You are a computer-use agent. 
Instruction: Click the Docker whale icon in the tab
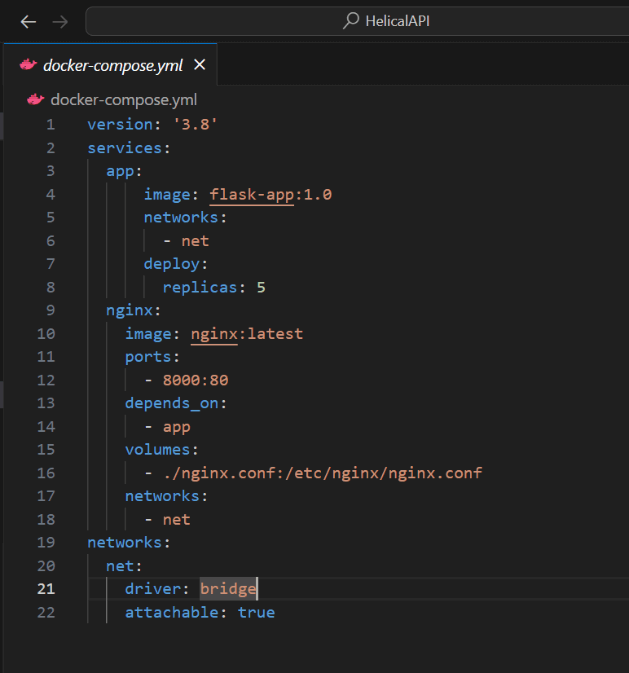pyautogui.click(x=28, y=65)
